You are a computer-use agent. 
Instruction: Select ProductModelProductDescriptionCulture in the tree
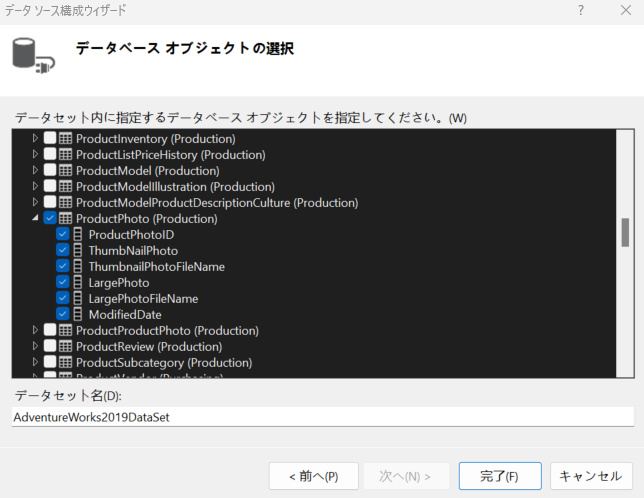pyautogui.click(x=216, y=203)
